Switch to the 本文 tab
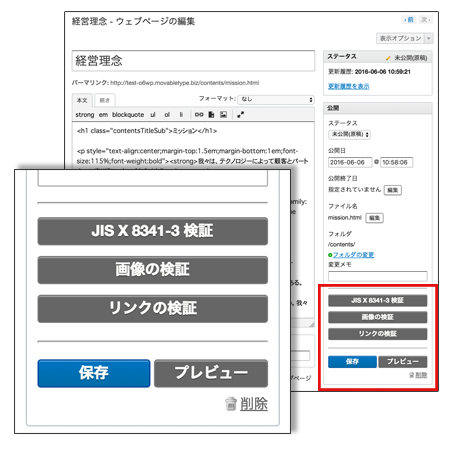The image size is (450, 450). [x=82, y=100]
